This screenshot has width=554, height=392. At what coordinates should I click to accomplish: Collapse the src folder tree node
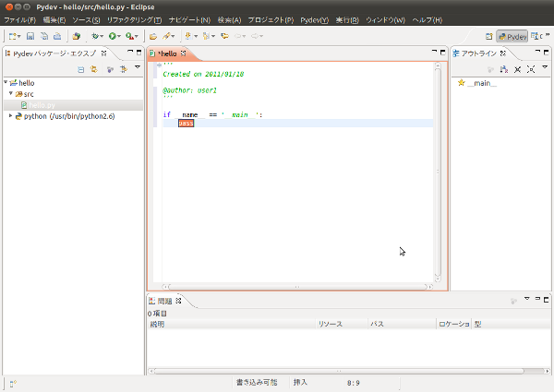(11, 93)
